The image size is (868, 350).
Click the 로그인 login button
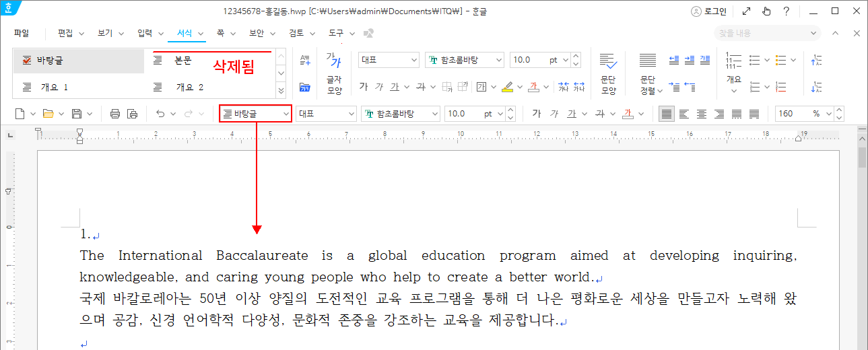click(709, 11)
